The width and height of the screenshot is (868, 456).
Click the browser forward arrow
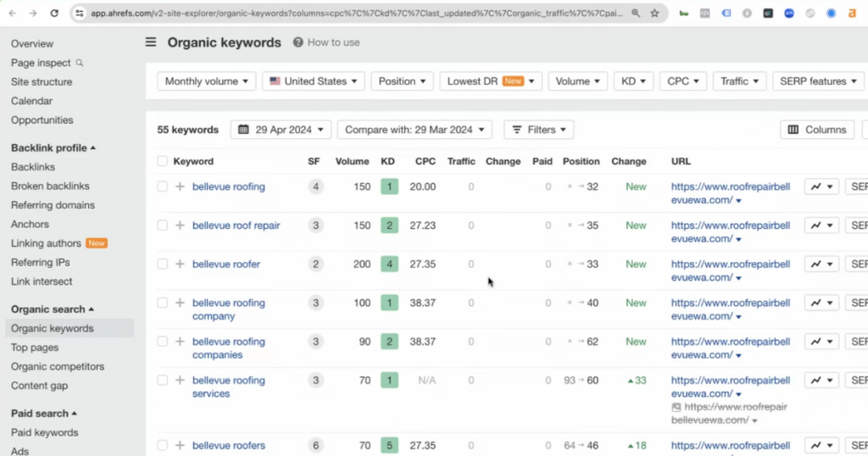tap(33, 14)
